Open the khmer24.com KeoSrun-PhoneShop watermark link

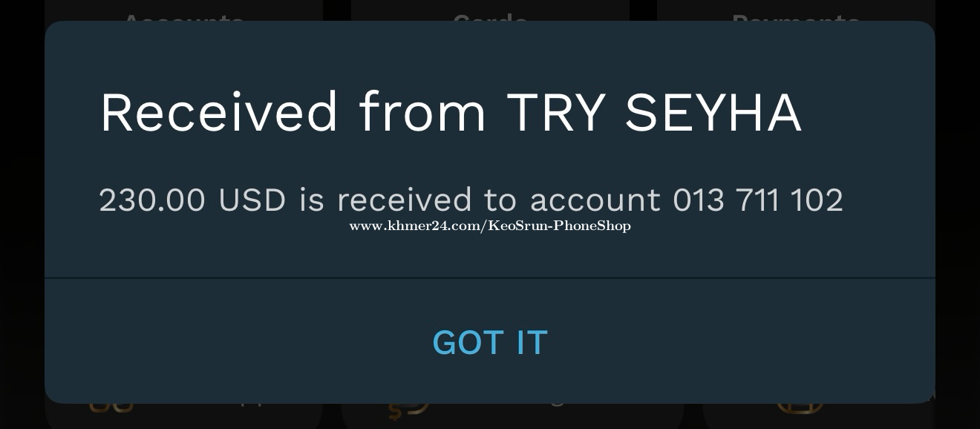(x=490, y=226)
